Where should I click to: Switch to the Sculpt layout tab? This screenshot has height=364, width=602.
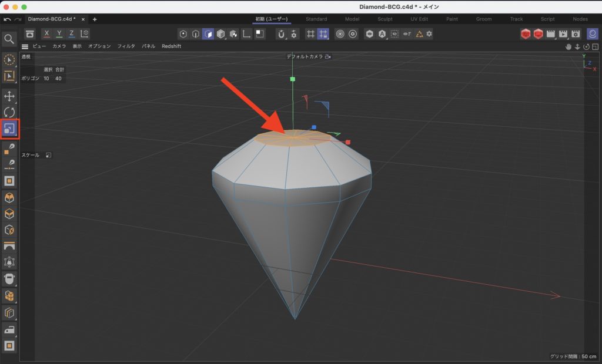pyautogui.click(x=385, y=19)
